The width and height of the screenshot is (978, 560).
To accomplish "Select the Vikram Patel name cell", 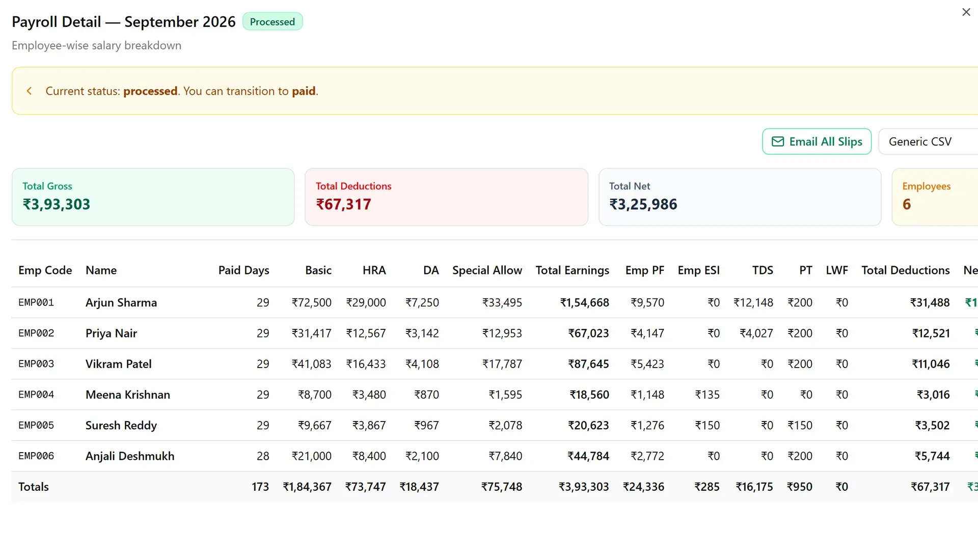I will [118, 364].
